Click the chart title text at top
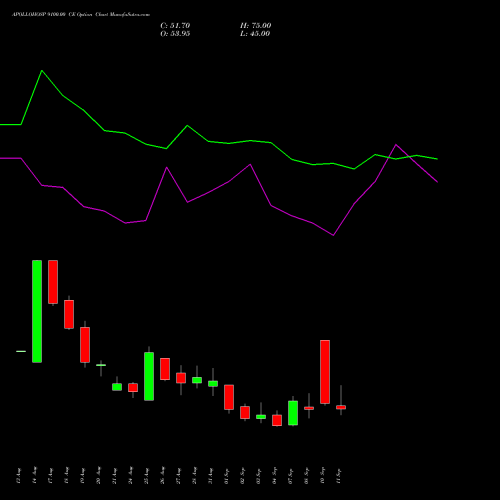Viewport: 500px width, 500px height. [x=81, y=15]
